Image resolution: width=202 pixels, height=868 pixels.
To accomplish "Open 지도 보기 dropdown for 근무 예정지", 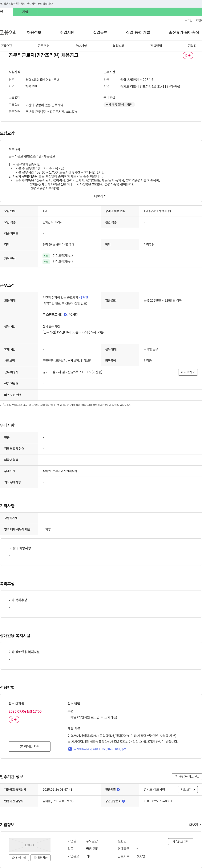I will 188,372.
